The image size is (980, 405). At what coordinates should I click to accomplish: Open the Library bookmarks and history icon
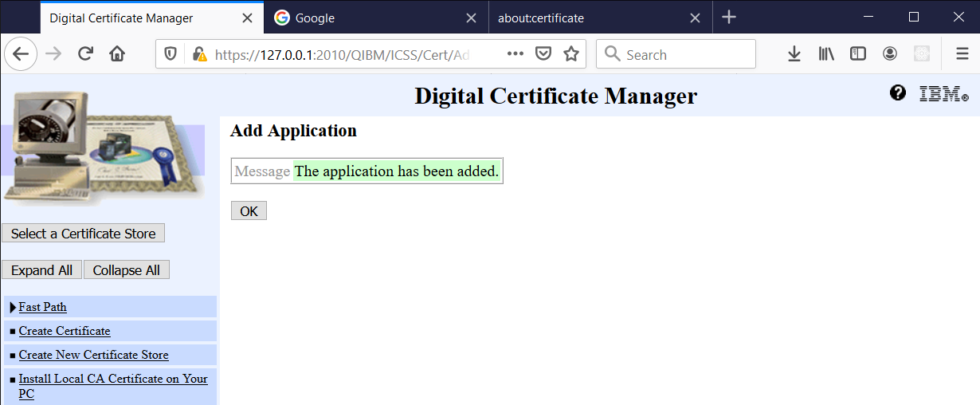pos(826,54)
